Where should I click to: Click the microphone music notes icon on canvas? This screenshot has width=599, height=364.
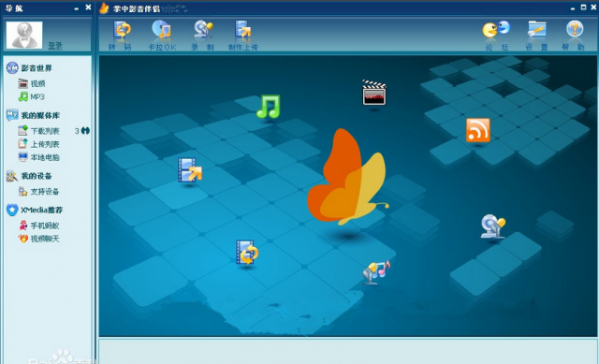click(376, 272)
